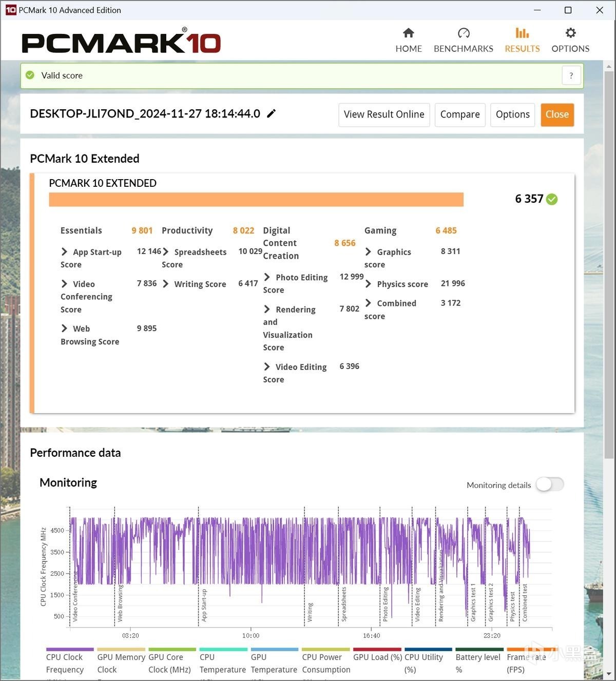Click green checkmark beside 6 357 score

552,199
